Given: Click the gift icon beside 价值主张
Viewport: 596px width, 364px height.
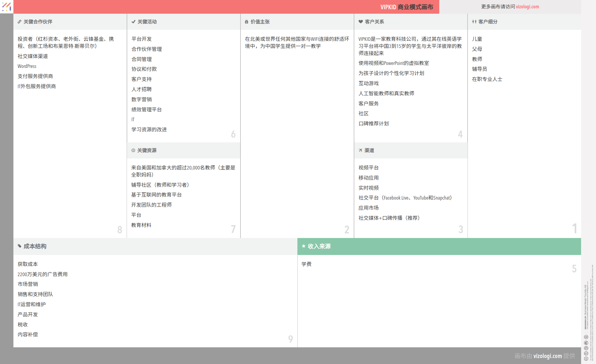Looking at the screenshot, I should (246, 22).
